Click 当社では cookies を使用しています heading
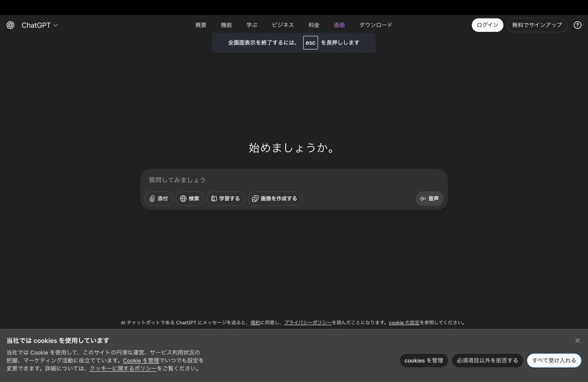588x382 pixels. tap(58, 340)
